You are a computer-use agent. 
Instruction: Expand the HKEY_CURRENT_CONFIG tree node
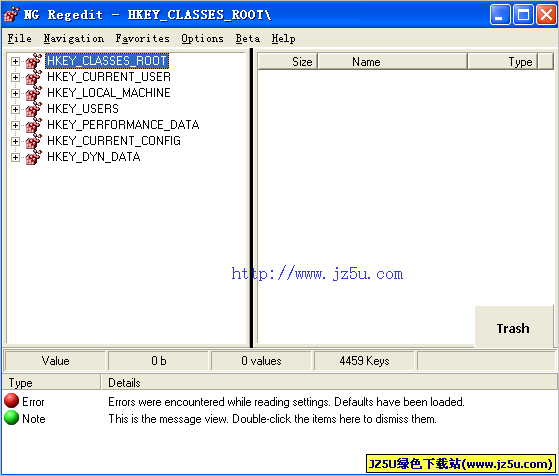pyautogui.click(x=15, y=142)
